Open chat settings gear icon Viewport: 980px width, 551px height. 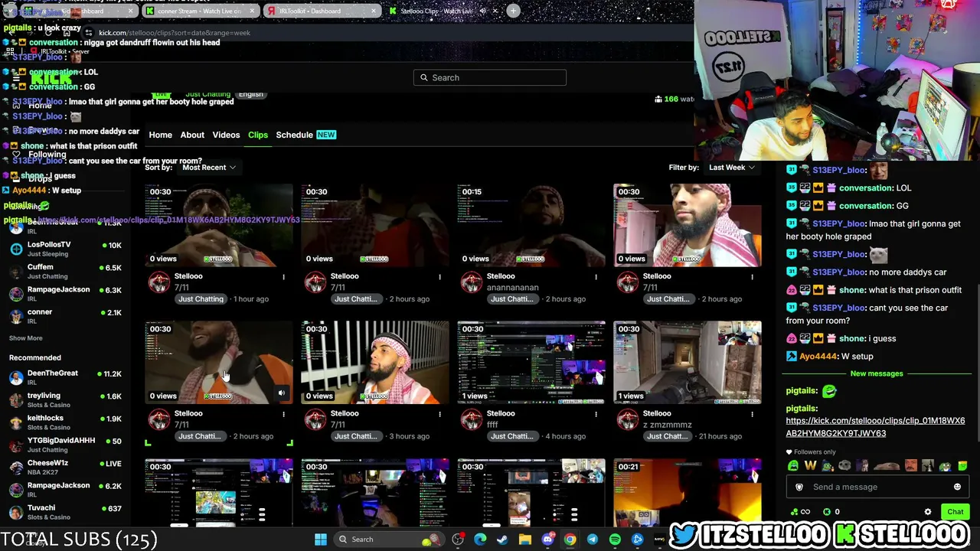click(x=928, y=512)
